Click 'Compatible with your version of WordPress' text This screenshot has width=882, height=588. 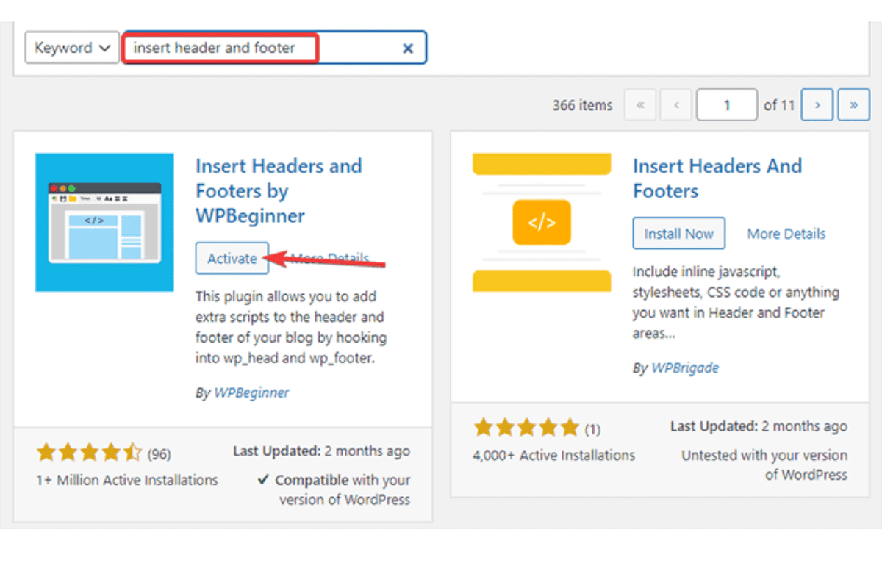(x=334, y=490)
